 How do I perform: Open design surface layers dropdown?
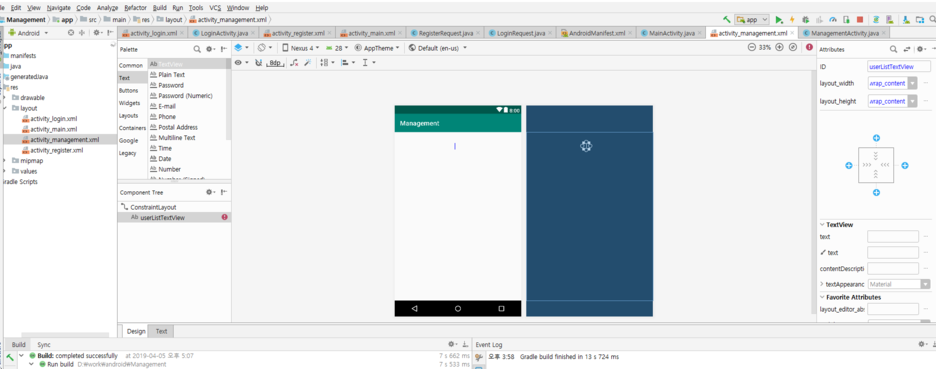click(242, 47)
